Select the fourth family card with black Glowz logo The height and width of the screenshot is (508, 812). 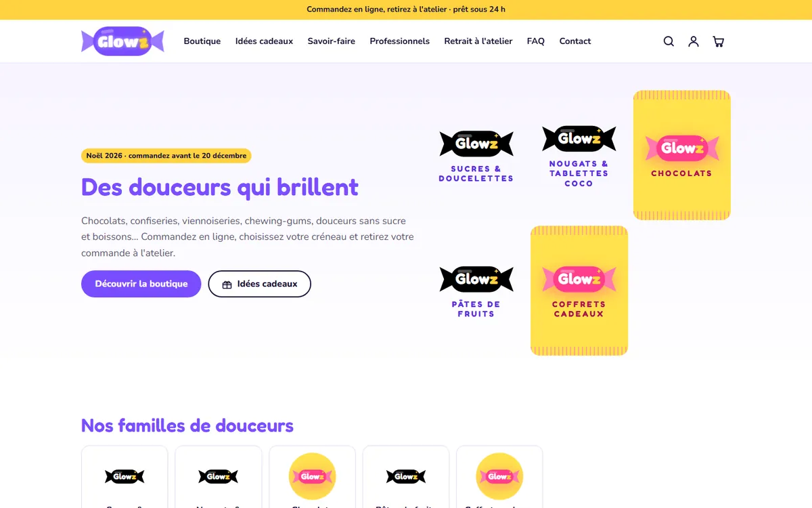406,477
